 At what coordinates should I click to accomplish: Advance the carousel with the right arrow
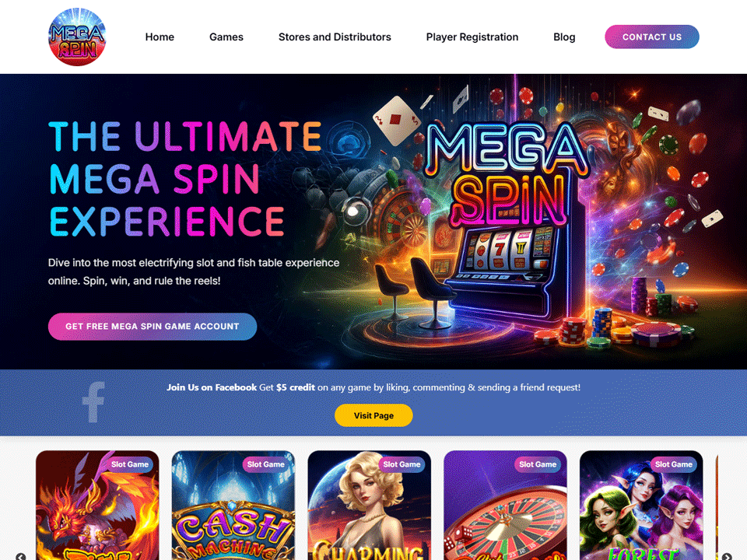point(727,556)
